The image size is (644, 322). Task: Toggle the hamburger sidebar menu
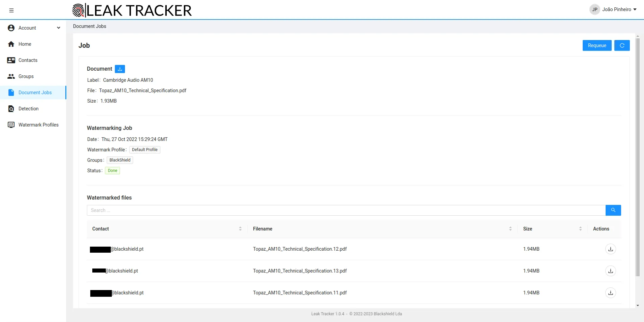coord(11,10)
